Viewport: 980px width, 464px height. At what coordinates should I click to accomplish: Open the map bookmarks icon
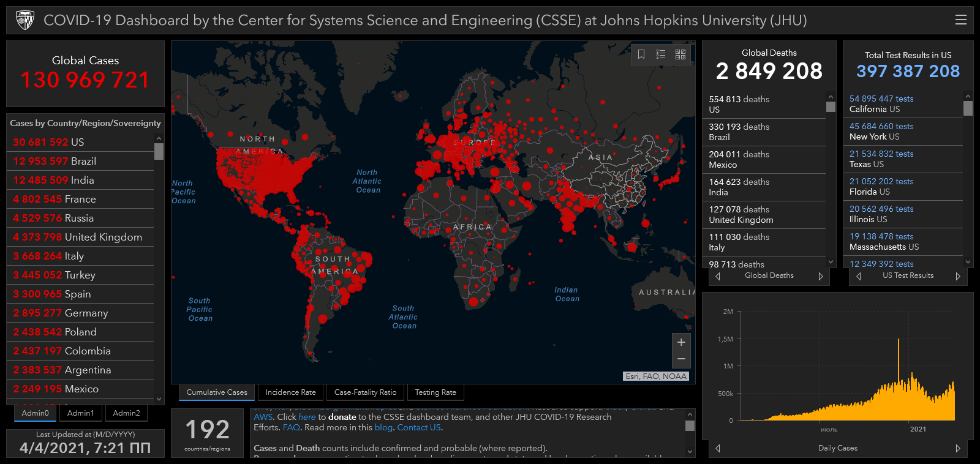point(641,54)
